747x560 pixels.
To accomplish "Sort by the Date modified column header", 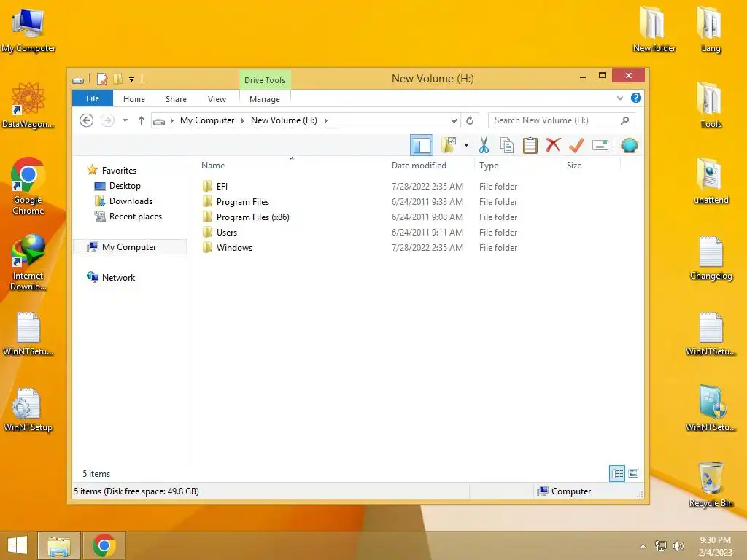I will tap(430, 166).
